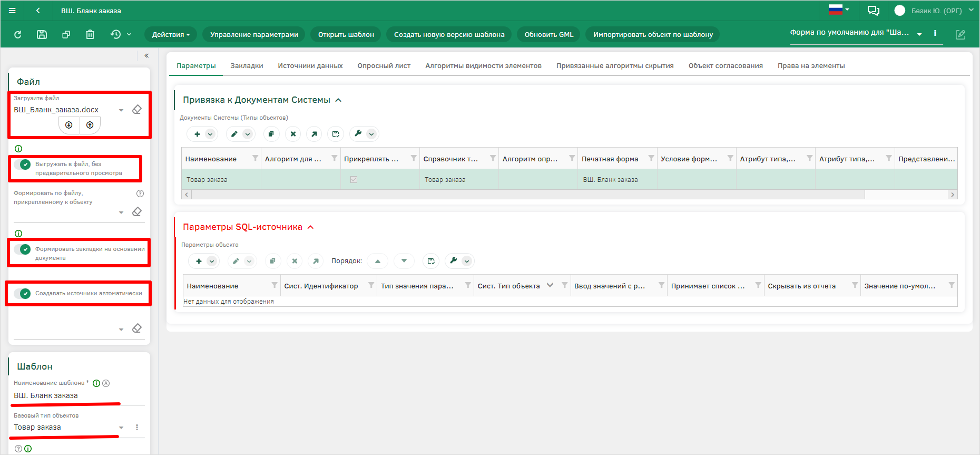Save table settings in Параметры объекта toolbar

(431, 261)
